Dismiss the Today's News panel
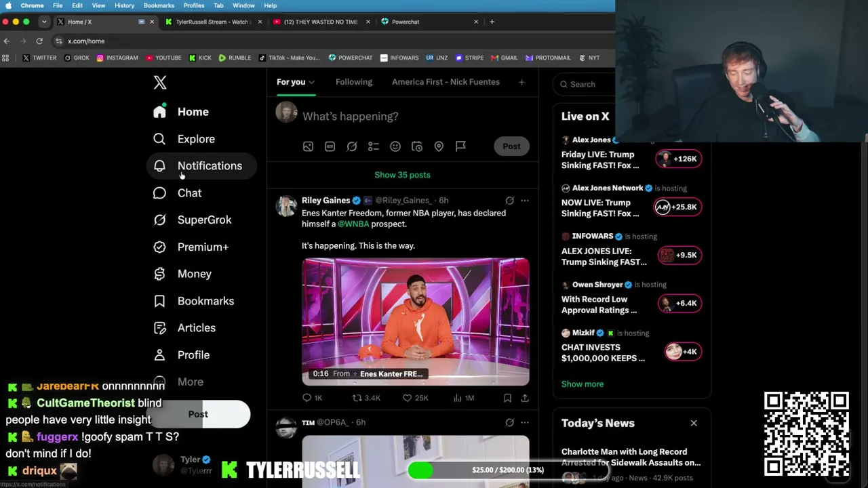The width and height of the screenshot is (868, 488). pos(694,424)
